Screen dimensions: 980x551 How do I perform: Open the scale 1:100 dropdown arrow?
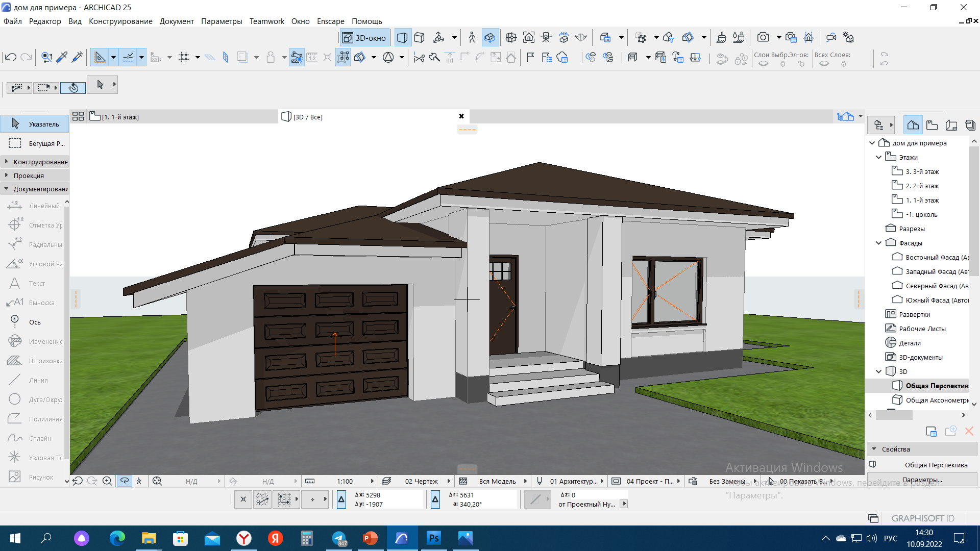(x=372, y=481)
